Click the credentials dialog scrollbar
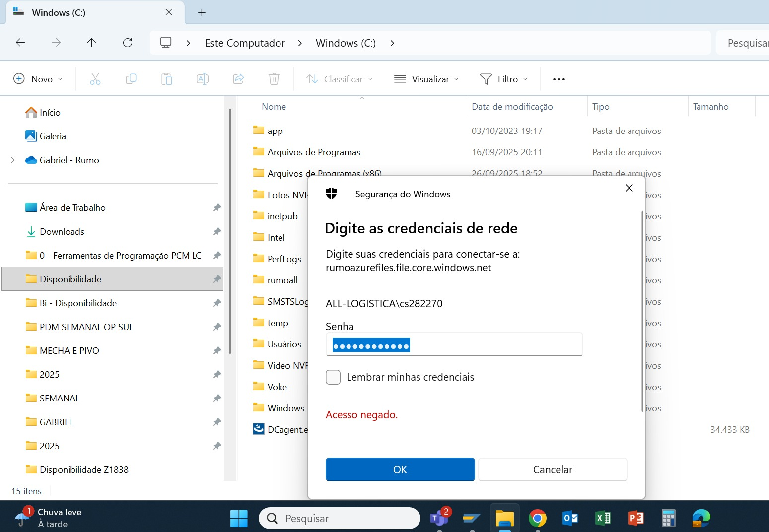Viewport: 769px width, 532px height. [x=642, y=311]
